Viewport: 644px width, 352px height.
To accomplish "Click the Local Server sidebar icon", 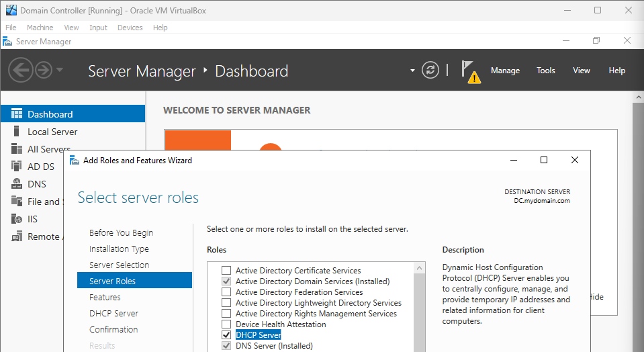I will tap(16, 132).
